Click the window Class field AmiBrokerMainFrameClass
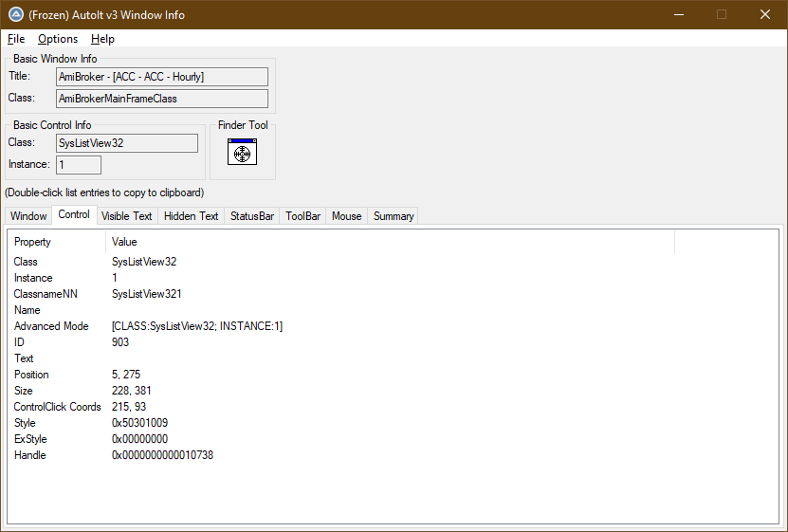This screenshot has width=788, height=532. coord(162,99)
